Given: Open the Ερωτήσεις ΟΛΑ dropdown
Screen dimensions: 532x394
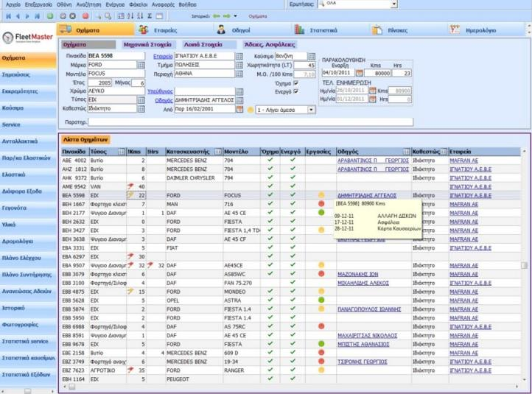Looking at the screenshot, I should pyautogui.click(x=394, y=4).
